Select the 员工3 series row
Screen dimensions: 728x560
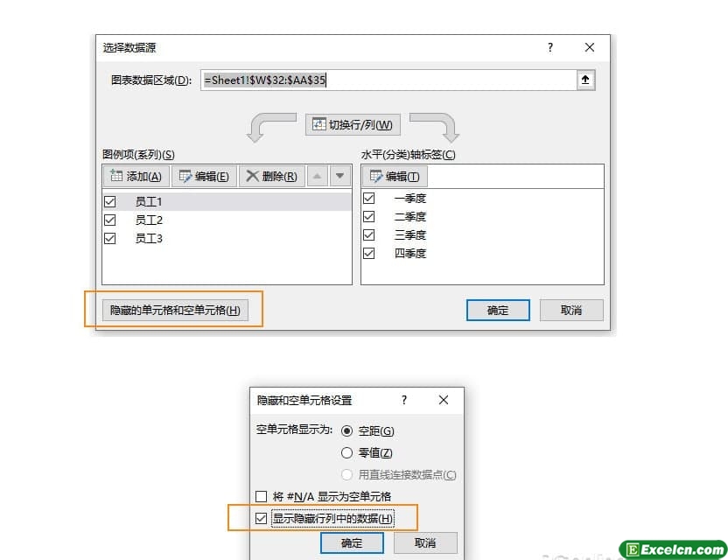227,239
